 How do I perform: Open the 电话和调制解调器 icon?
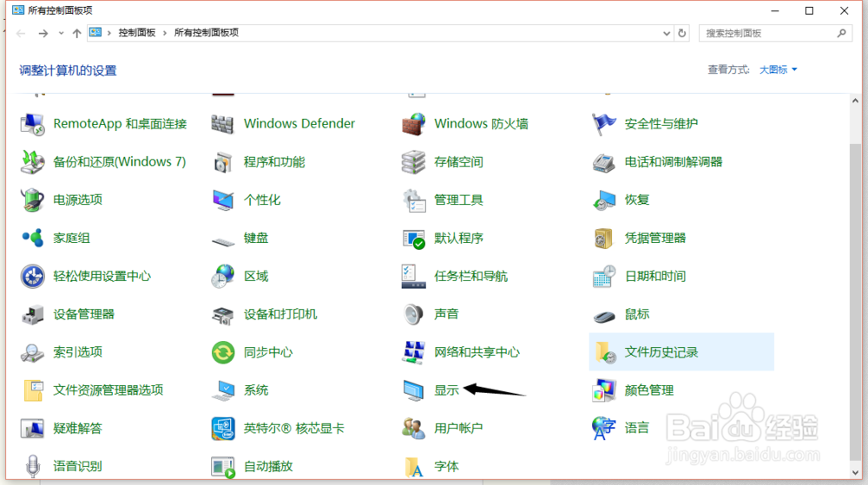[x=604, y=162]
